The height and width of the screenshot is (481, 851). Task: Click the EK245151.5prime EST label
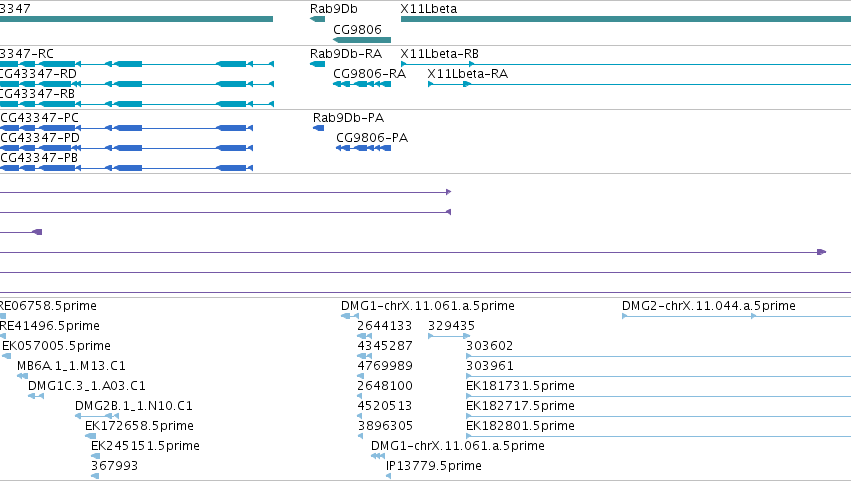tap(145, 446)
